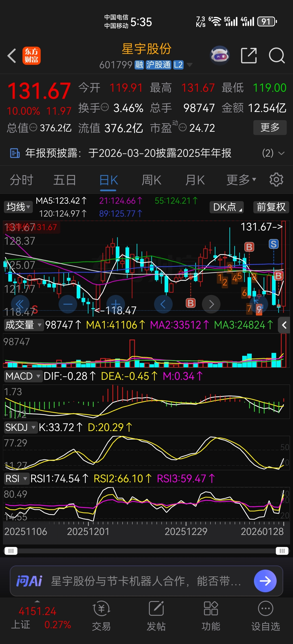
Task: Tap the 总值 info circle icon
Action: coord(33,128)
